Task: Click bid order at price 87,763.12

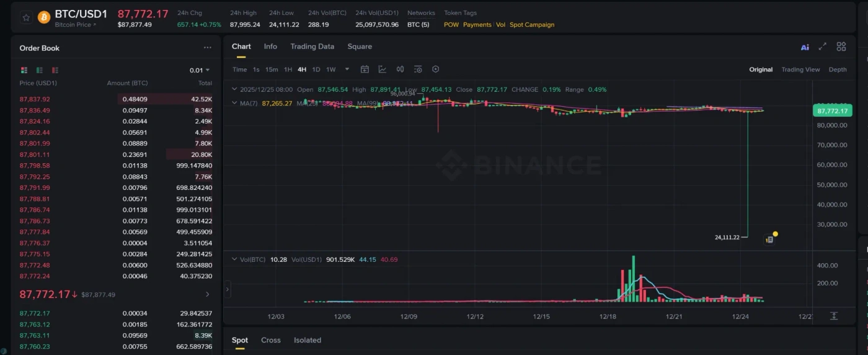Action: (116, 325)
